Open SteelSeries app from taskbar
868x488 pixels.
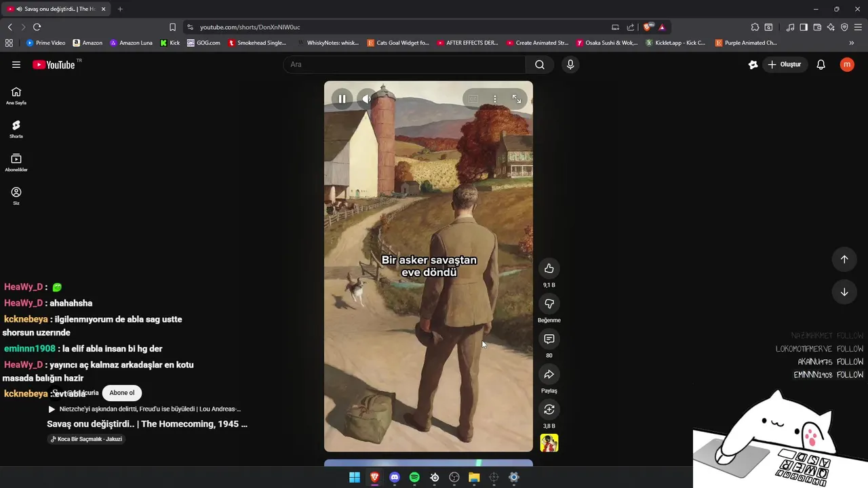tap(435, 477)
